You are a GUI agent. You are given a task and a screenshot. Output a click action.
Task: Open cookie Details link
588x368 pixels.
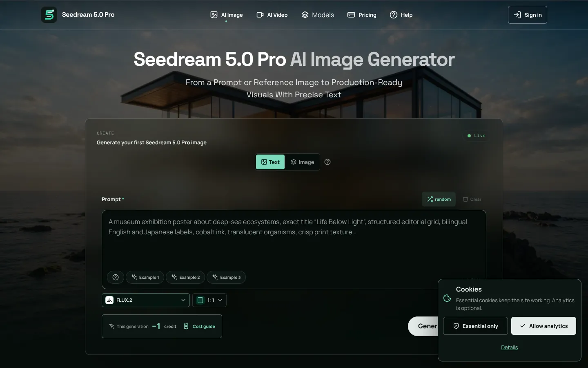[509, 347]
